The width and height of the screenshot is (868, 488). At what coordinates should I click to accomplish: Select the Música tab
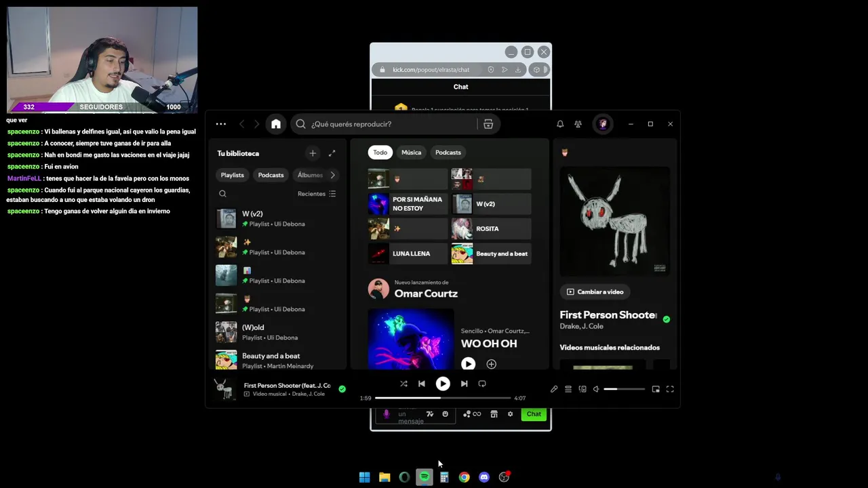coord(412,152)
